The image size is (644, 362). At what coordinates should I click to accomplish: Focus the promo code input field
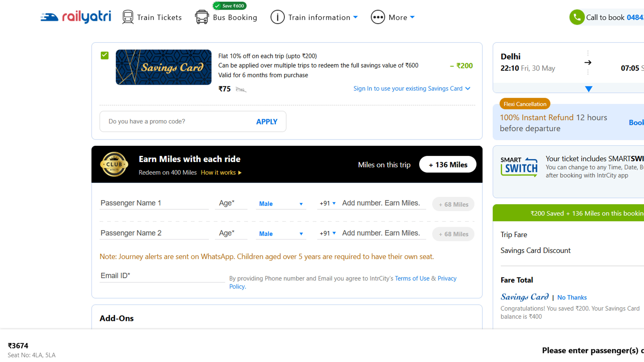(x=177, y=121)
